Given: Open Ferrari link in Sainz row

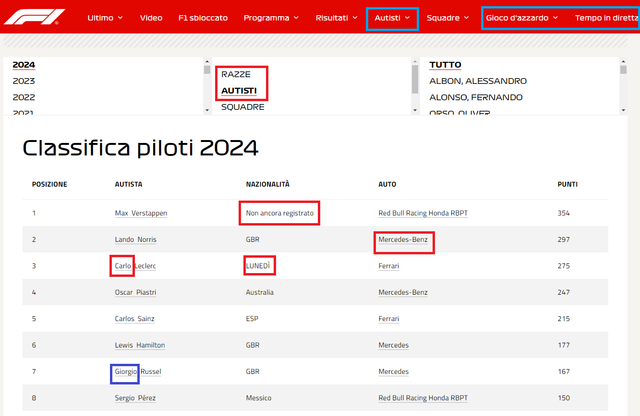Looking at the screenshot, I should (x=389, y=319).
